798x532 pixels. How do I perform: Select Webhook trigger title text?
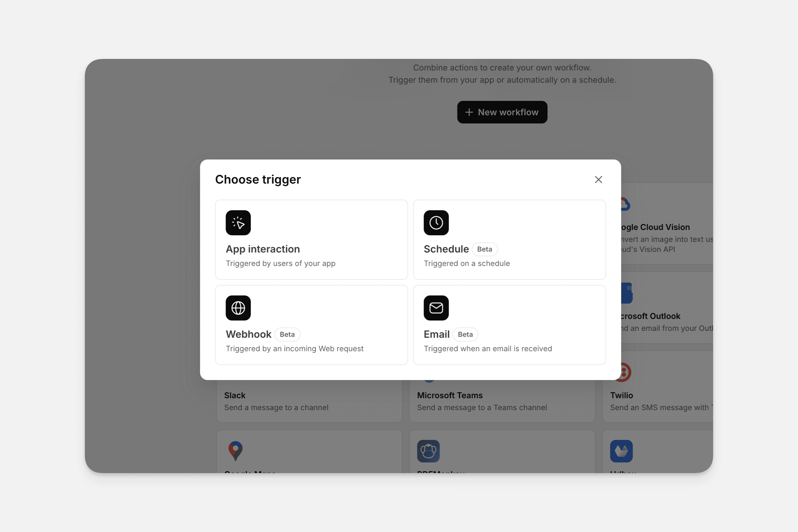248,334
